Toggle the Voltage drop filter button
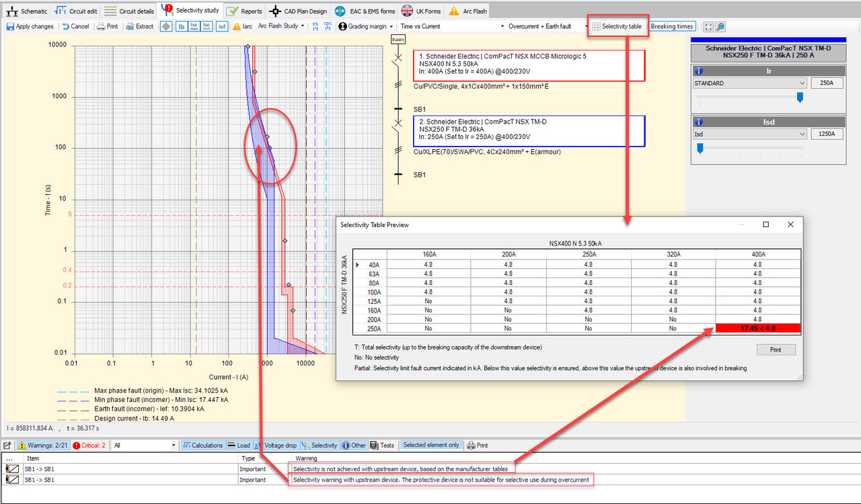The width and height of the screenshot is (861, 504). coord(276,446)
